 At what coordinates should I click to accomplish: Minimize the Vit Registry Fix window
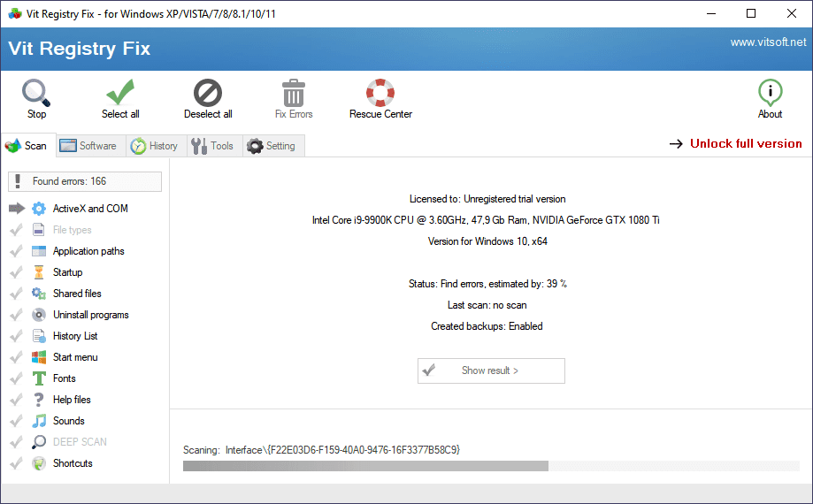(x=711, y=13)
